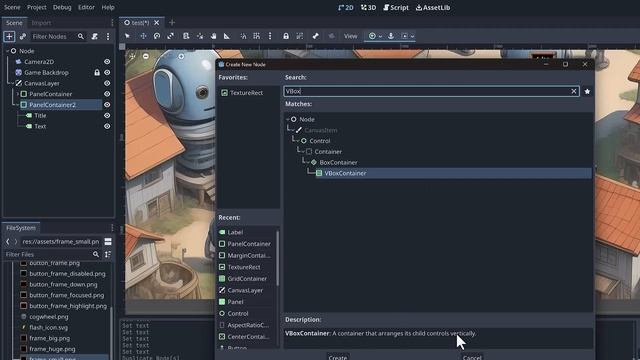Screen dimensions: 640x360
Task: Open the View menu in viewport toolbar
Action: pyautogui.click(x=351, y=36)
